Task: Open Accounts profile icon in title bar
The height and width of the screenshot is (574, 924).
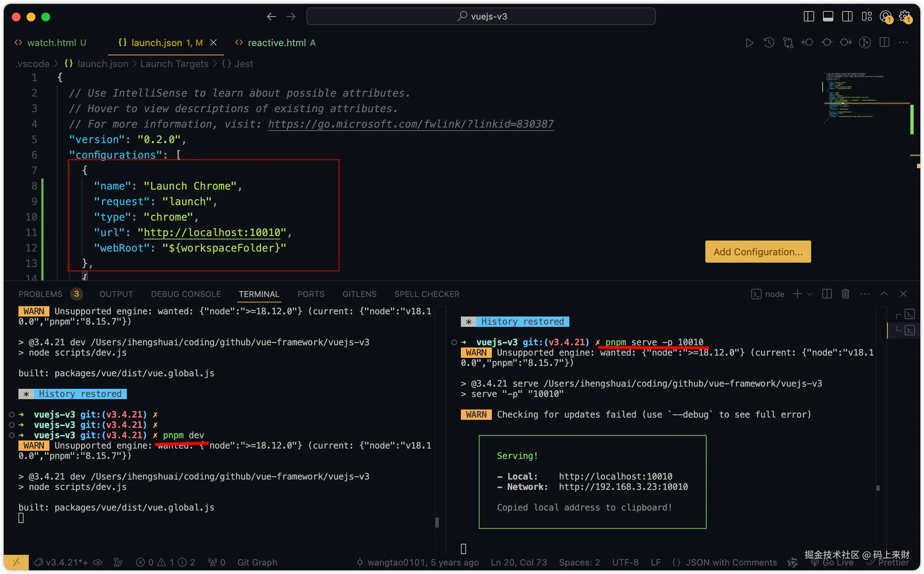Action: tap(886, 17)
